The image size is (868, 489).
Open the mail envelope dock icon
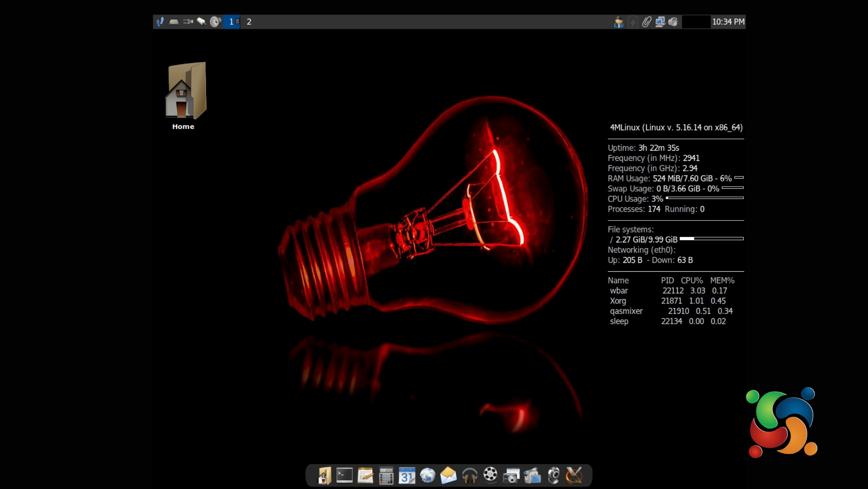click(448, 476)
